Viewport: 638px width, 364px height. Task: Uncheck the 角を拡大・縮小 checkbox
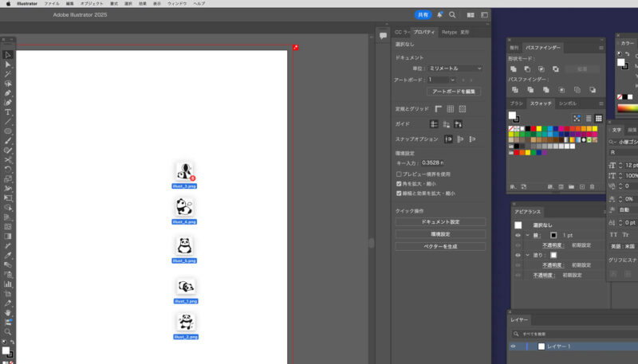click(399, 183)
